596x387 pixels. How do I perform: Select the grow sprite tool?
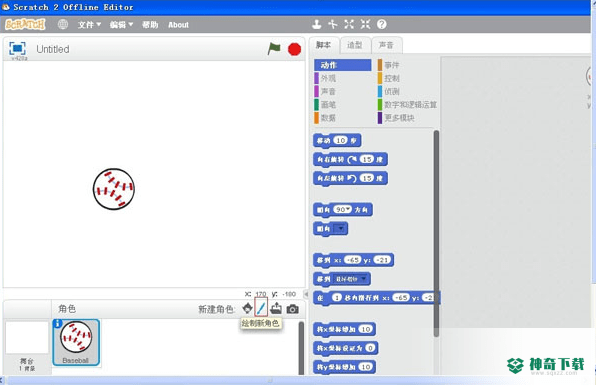349,24
